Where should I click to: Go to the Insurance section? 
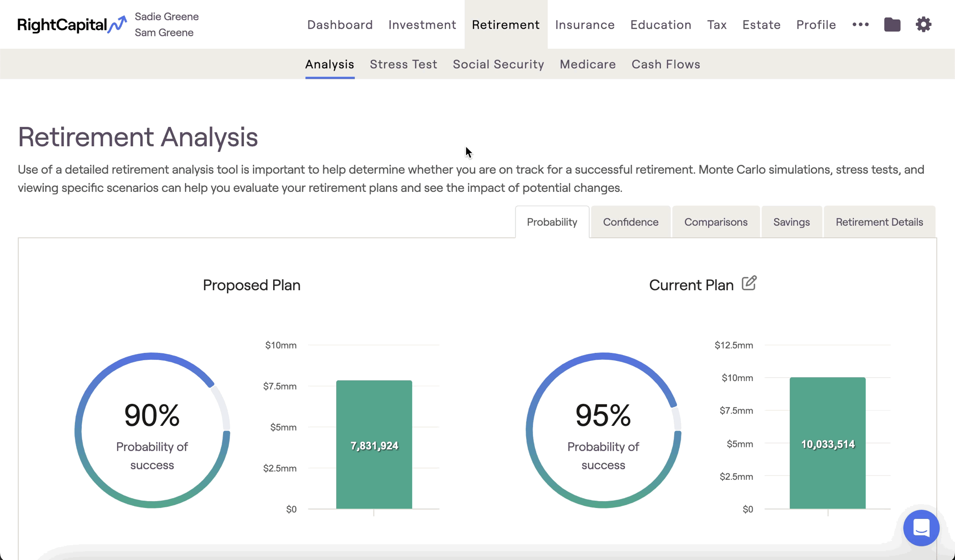[585, 24]
